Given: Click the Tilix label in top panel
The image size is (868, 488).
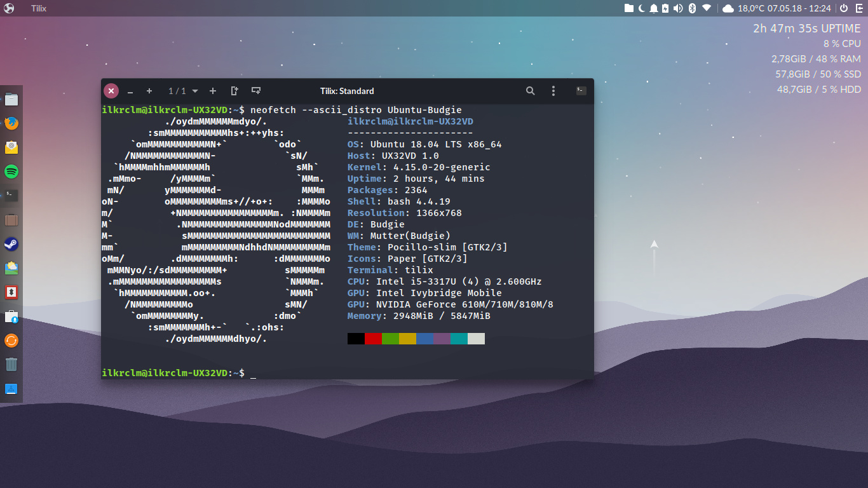Looking at the screenshot, I should [39, 8].
